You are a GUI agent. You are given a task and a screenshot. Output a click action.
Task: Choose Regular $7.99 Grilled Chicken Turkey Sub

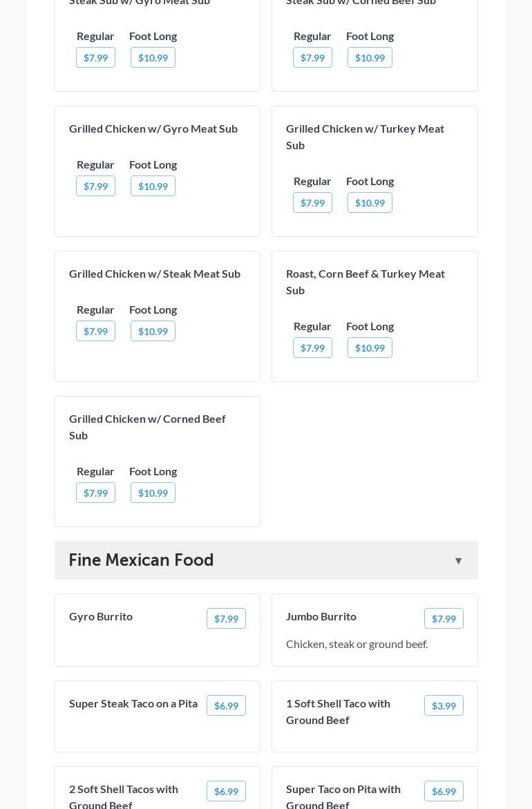[x=312, y=202]
